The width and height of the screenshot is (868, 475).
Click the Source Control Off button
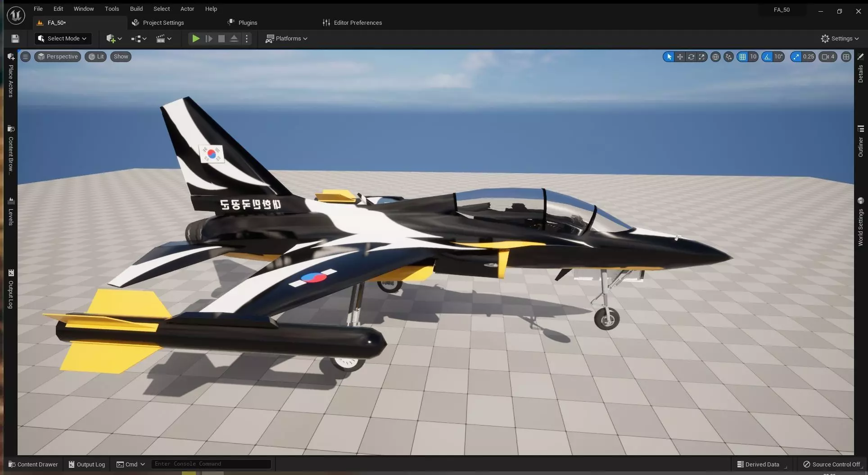832,464
